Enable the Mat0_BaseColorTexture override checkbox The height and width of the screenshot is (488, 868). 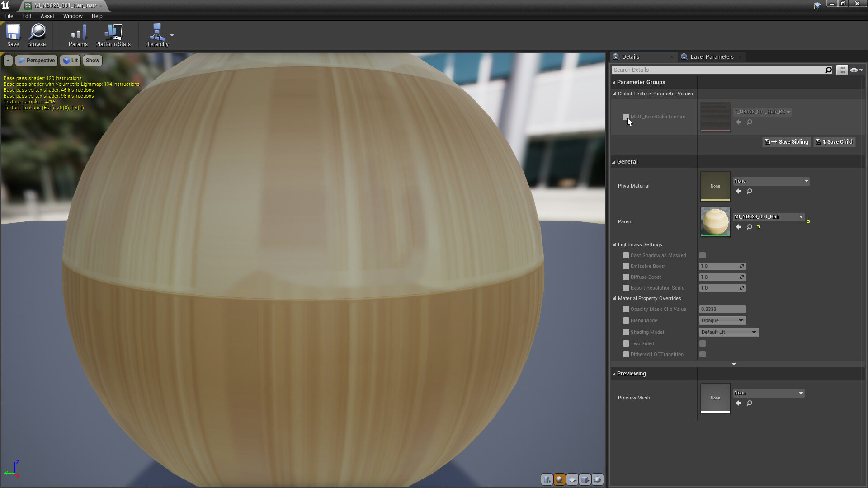626,117
